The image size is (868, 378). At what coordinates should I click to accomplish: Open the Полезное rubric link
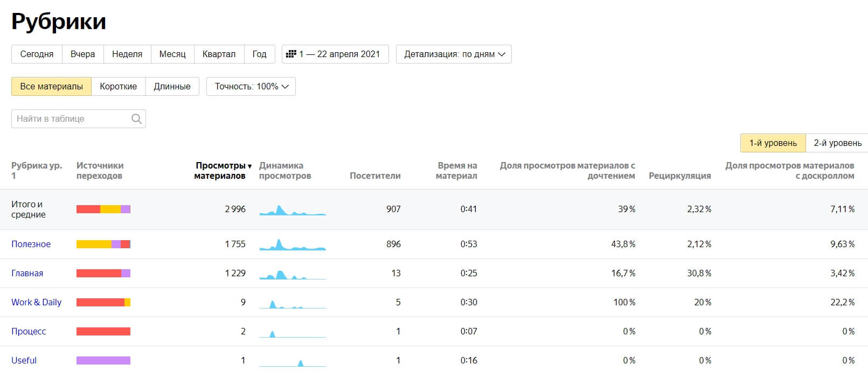[x=31, y=244]
